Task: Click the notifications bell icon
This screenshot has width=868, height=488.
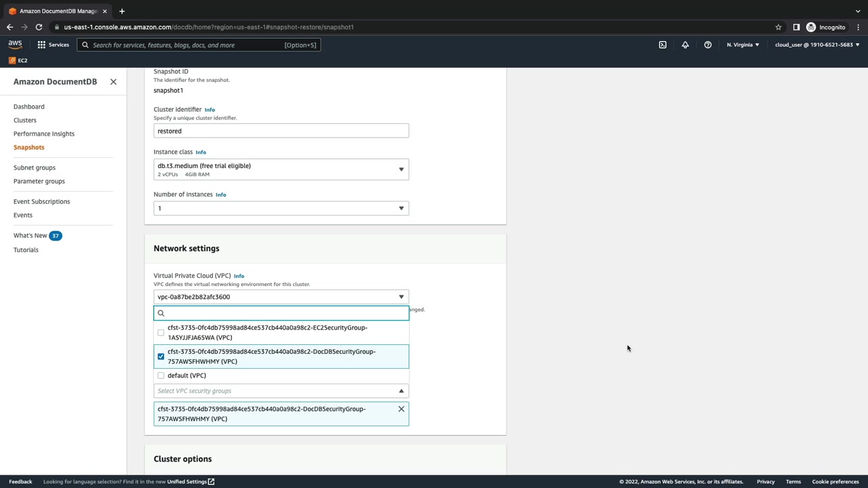Action: [x=685, y=45]
